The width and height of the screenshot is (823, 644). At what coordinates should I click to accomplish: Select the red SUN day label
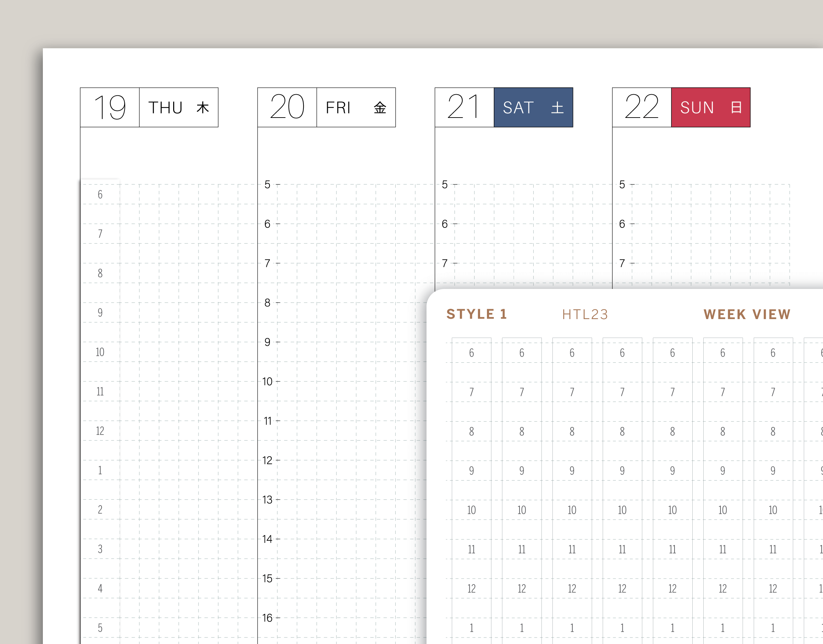(697, 108)
